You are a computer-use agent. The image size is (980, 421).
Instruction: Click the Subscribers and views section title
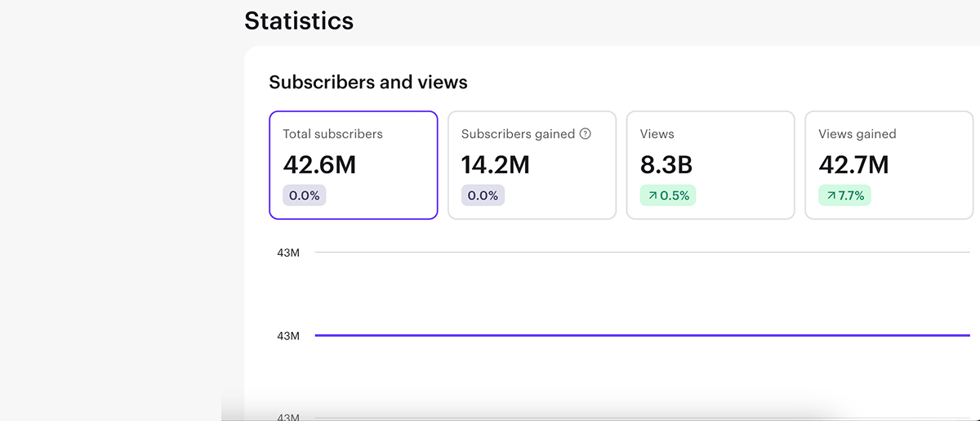click(368, 83)
